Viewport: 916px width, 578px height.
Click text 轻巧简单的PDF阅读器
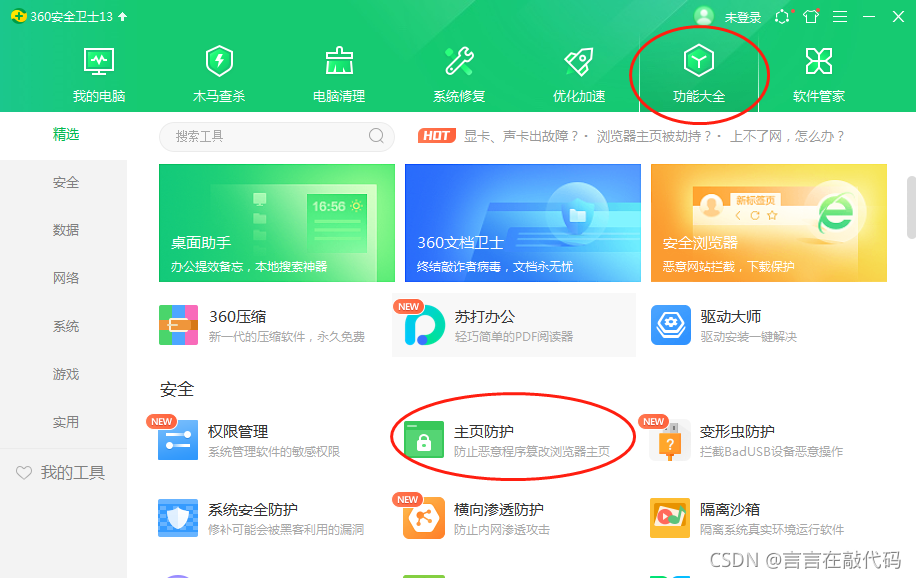point(514,337)
